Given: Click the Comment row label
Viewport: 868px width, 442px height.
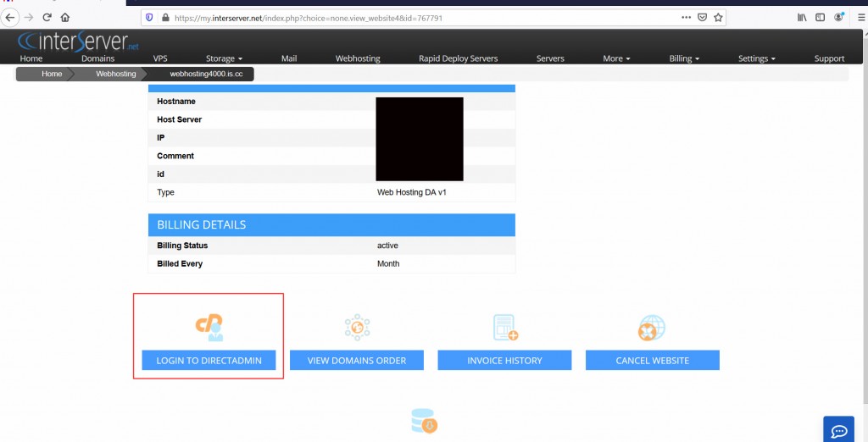Looking at the screenshot, I should (175, 156).
